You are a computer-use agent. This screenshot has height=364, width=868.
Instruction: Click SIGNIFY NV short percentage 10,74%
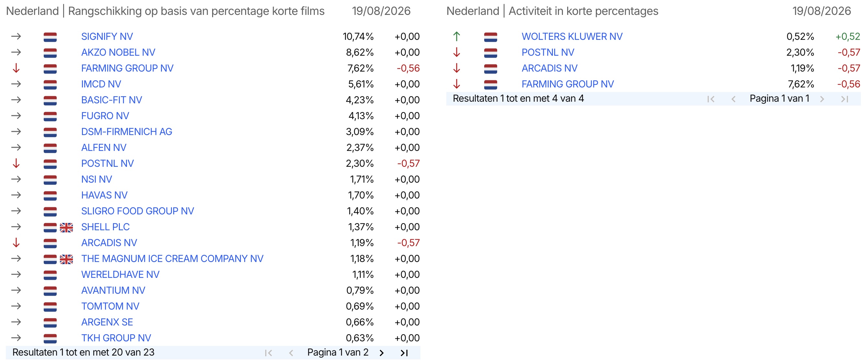pos(358,36)
